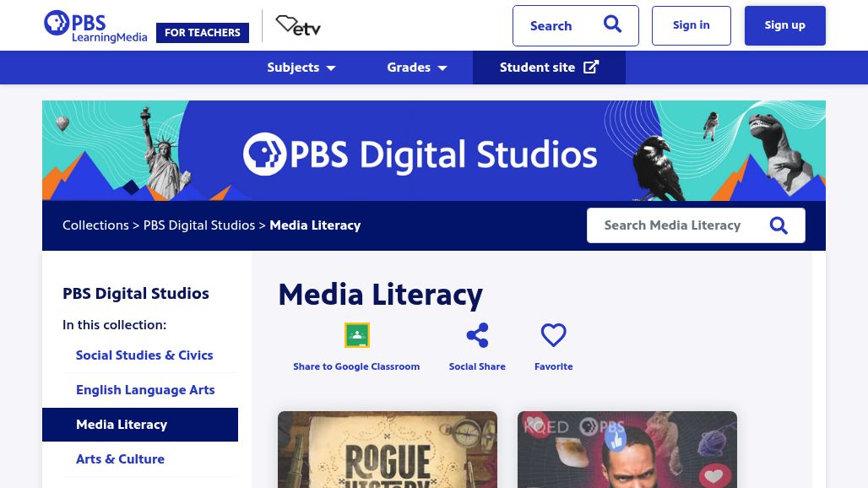Image resolution: width=868 pixels, height=488 pixels.
Task: Expand the Grades dropdown menu
Action: [417, 68]
